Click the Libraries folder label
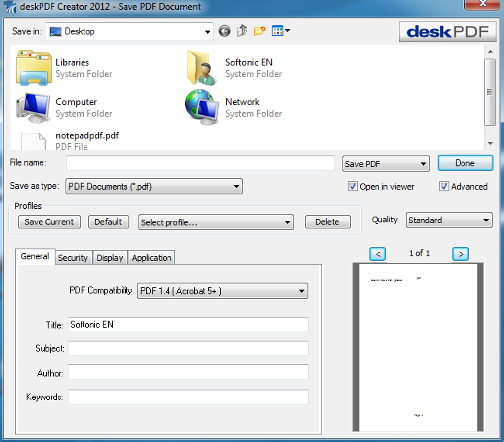 point(72,62)
